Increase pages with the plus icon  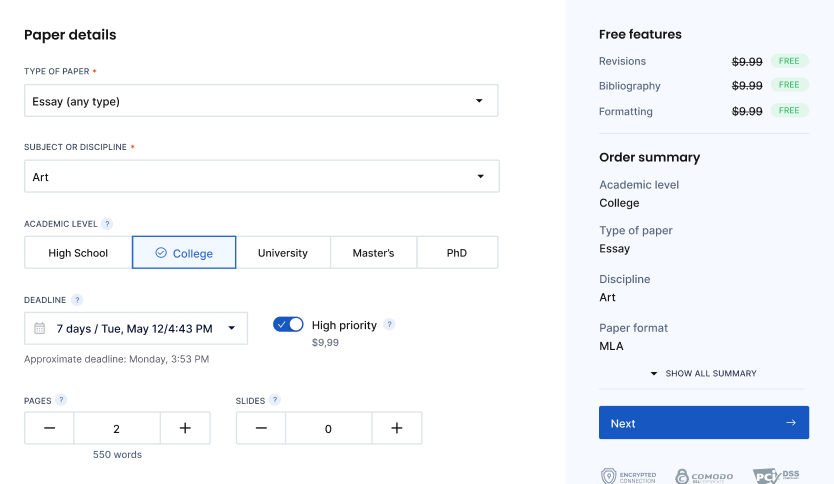tap(185, 428)
